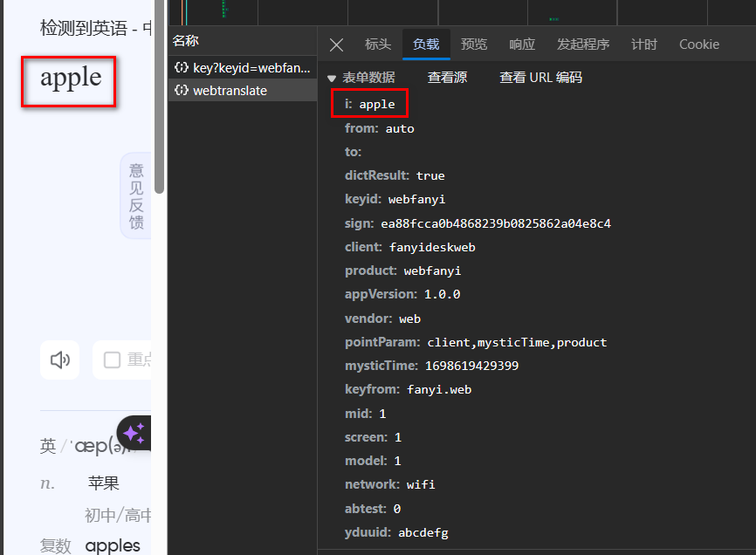
Task: Click the 查看源 button
Action: pos(447,78)
